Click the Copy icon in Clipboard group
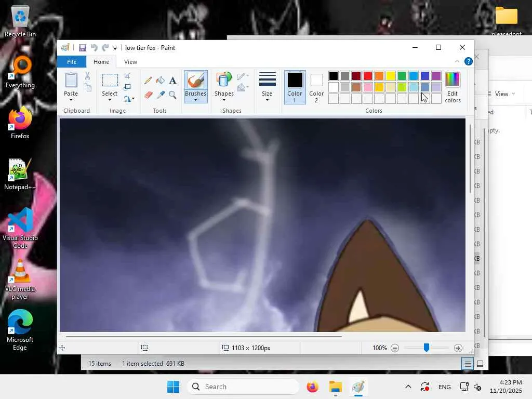 [x=87, y=88]
